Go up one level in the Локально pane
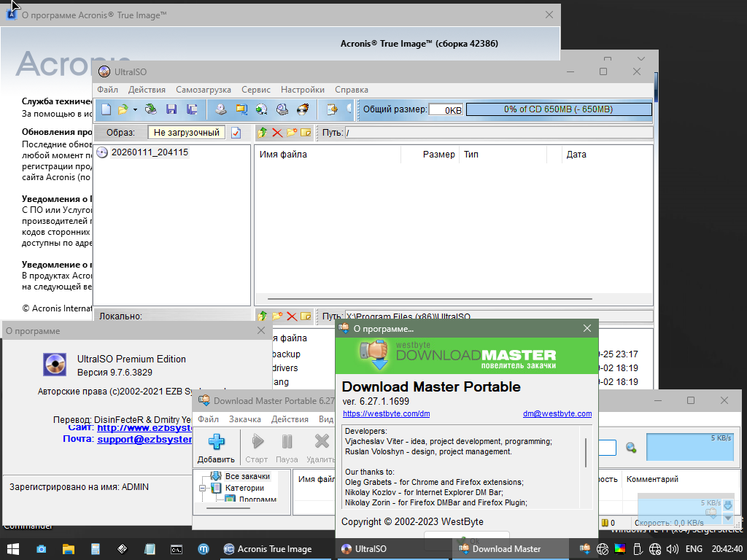This screenshot has height=560, width=747. pos(263,316)
